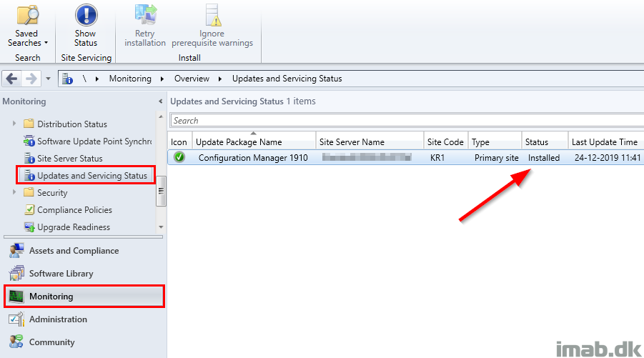Expand the Distribution Status tree node
This screenshot has height=358, width=644.
click(x=14, y=123)
